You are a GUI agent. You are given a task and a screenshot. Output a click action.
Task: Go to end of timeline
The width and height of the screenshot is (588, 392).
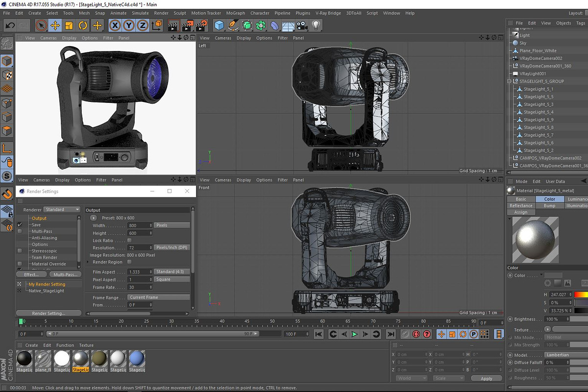tap(391, 334)
